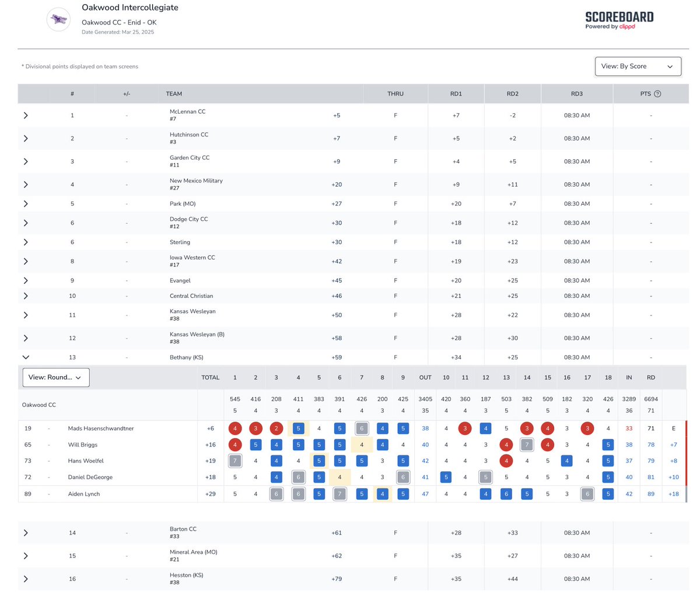
Task: Select player Daniel DeGeorge
Action: tap(90, 478)
